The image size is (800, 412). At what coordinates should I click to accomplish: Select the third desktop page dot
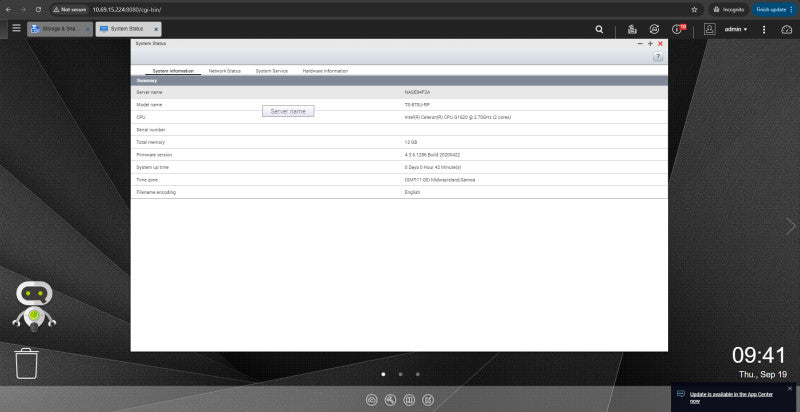(x=417, y=374)
